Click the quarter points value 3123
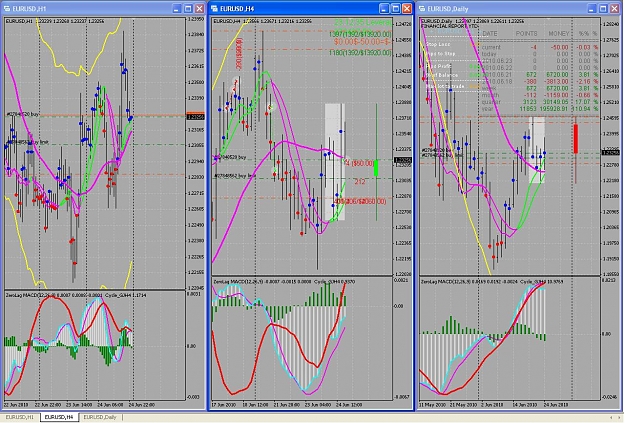625x423 pixels. tap(530, 102)
